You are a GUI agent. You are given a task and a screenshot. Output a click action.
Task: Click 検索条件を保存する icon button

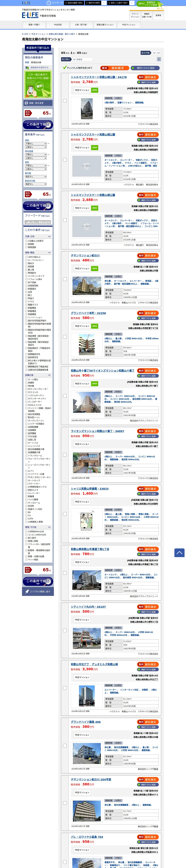point(38,67)
